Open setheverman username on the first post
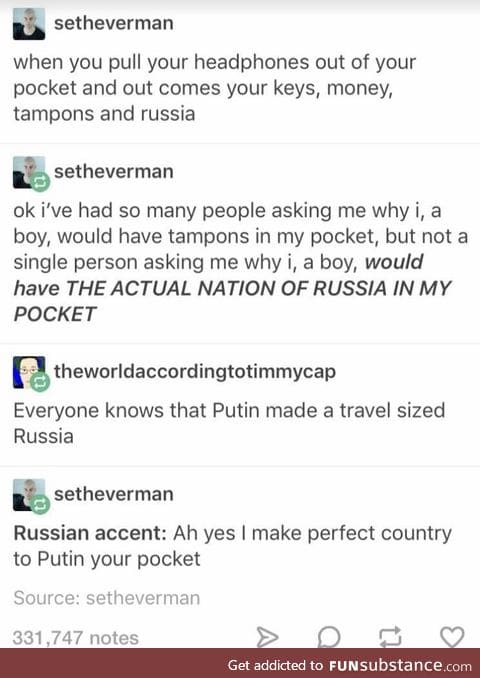Image resolution: width=480 pixels, height=678 pixels. (114, 23)
